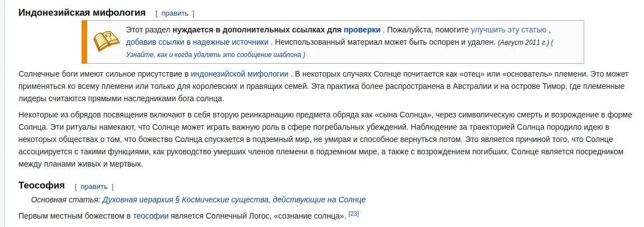Jump to footnote reference 23
The image size is (644, 227).
(x=353, y=214)
